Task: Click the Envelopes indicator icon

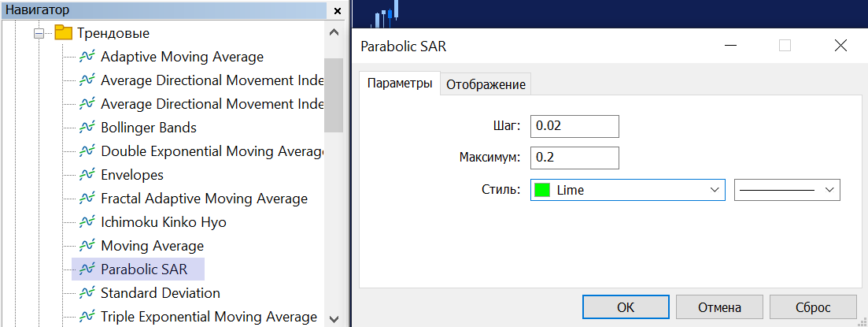Action: [x=87, y=175]
